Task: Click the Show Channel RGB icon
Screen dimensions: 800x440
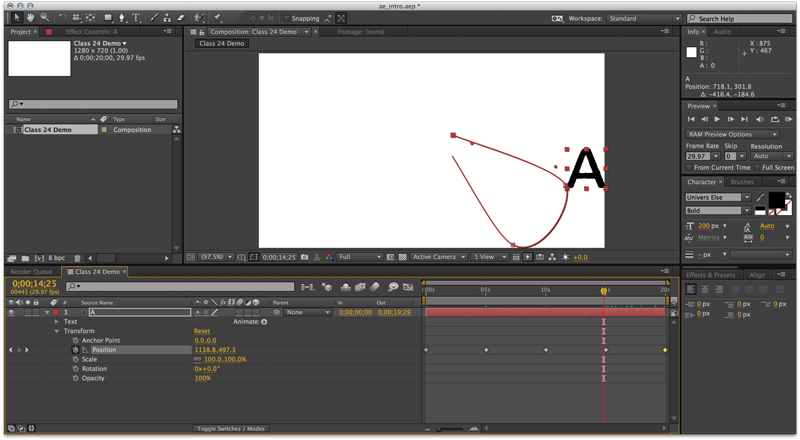Action: [330, 257]
